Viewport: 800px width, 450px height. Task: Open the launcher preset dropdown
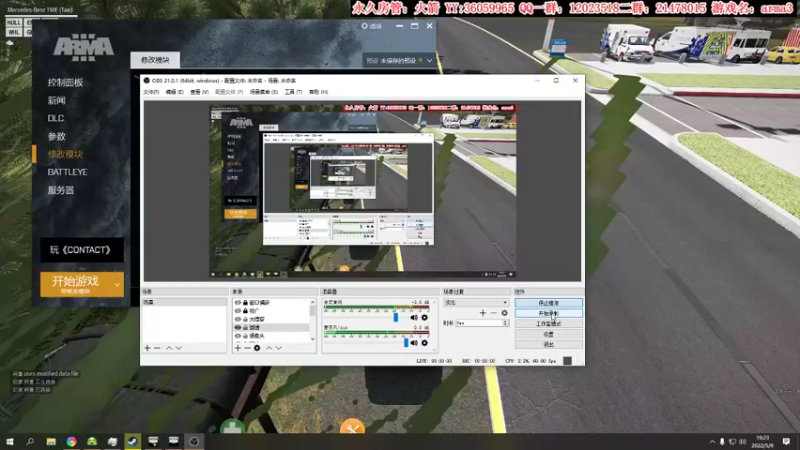[399, 60]
